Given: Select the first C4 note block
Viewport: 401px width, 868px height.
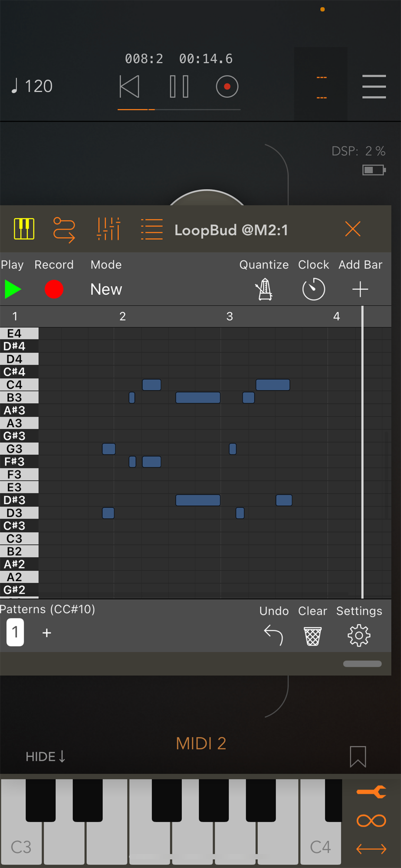Looking at the screenshot, I should click(151, 385).
